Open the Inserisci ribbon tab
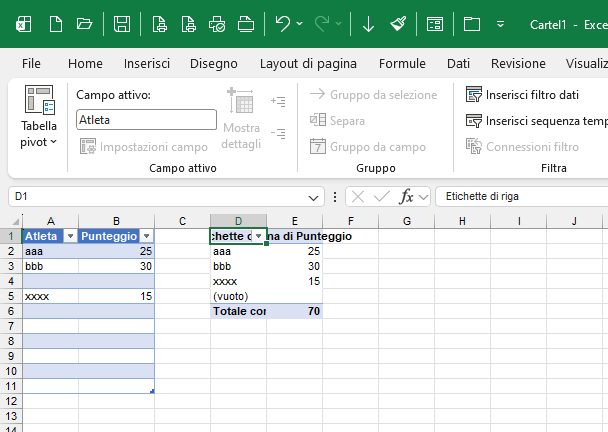Screen dimensions: 608x432 (147, 64)
